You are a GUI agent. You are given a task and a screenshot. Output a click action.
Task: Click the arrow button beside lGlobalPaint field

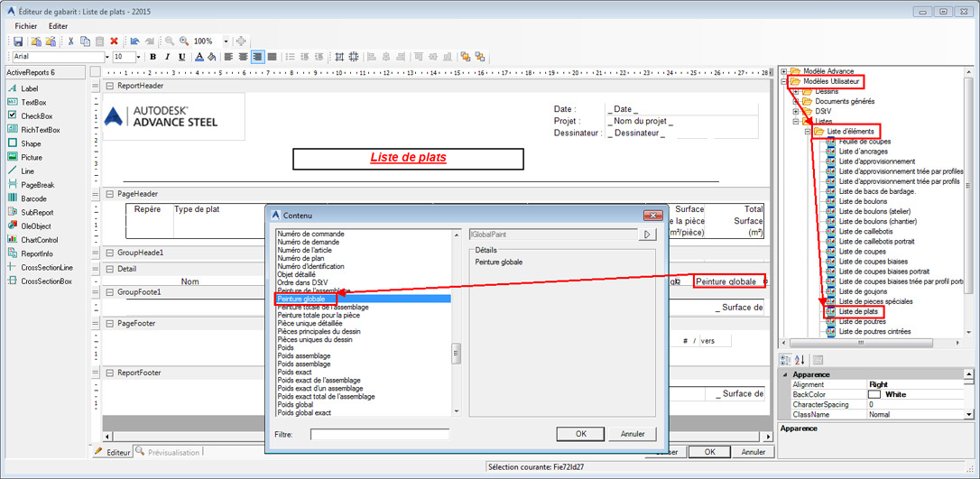pyautogui.click(x=647, y=235)
